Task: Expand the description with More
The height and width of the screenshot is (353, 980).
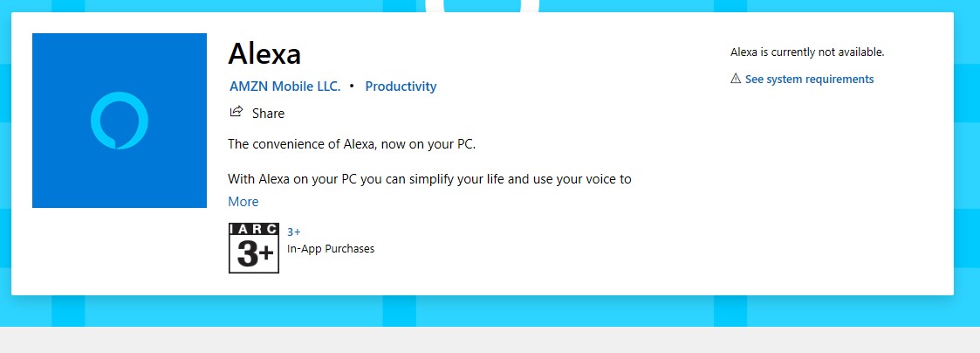Action: click(243, 202)
